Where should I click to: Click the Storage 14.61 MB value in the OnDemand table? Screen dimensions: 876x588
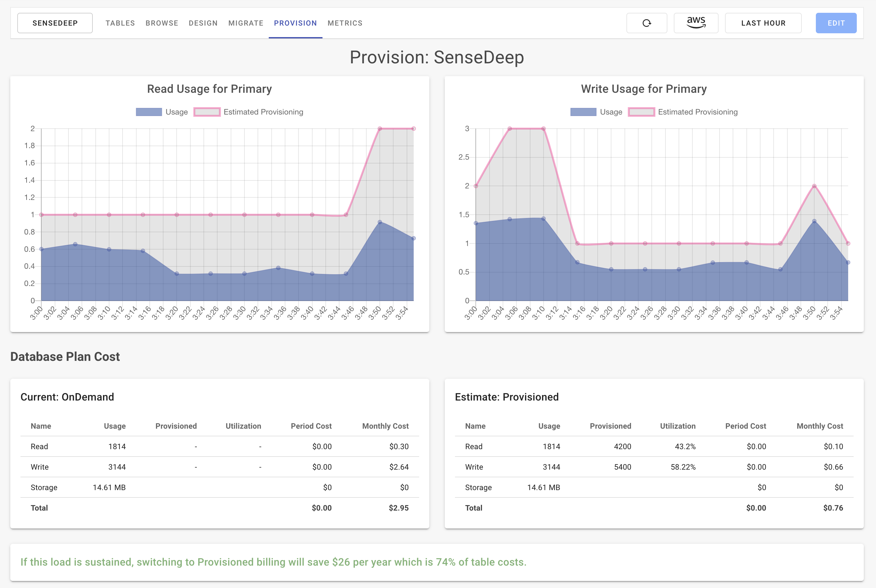pos(109,488)
